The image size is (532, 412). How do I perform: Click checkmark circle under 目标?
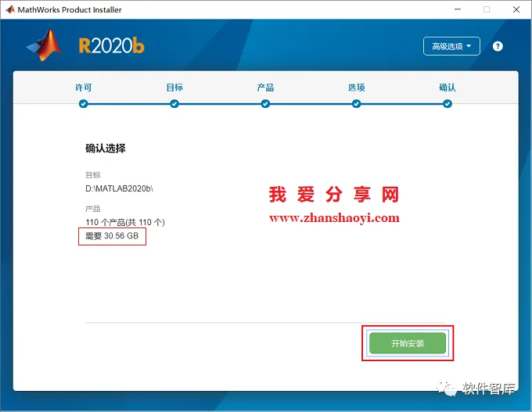(x=174, y=104)
